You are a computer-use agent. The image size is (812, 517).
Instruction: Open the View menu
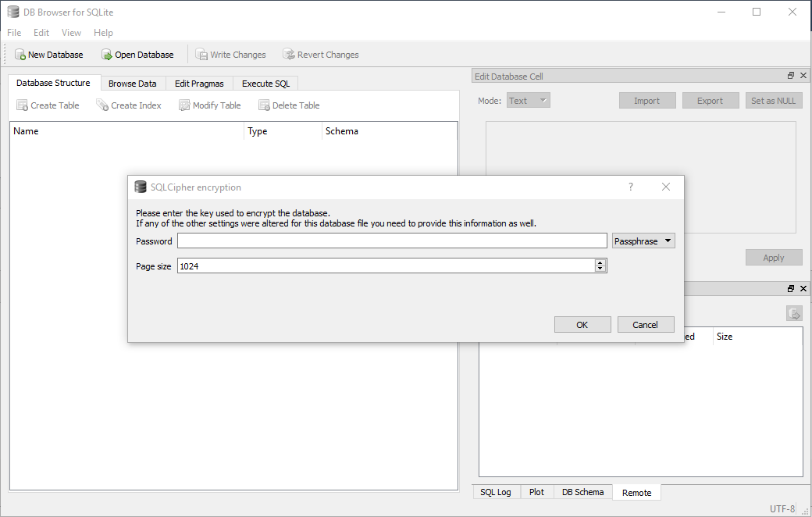click(x=72, y=33)
